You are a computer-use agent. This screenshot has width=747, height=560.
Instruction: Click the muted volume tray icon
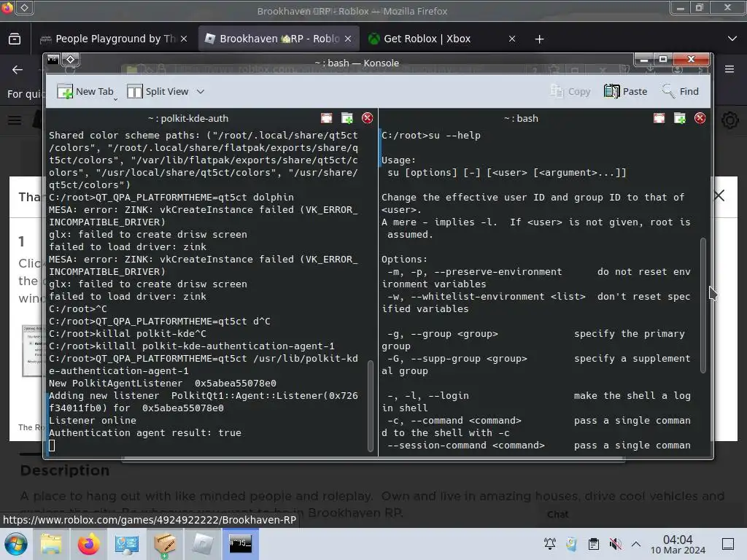615,544
